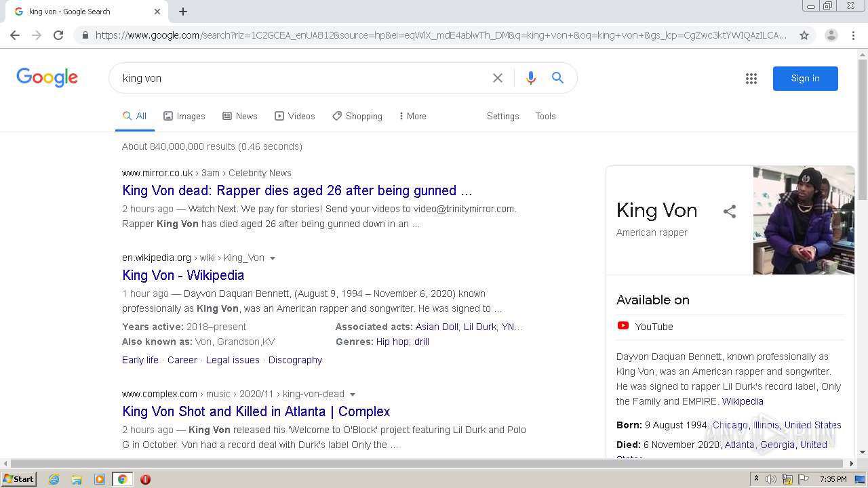Viewport: 868px width, 488px height.
Task: Open the File Explorer taskbar icon
Action: [x=77, y=479]
